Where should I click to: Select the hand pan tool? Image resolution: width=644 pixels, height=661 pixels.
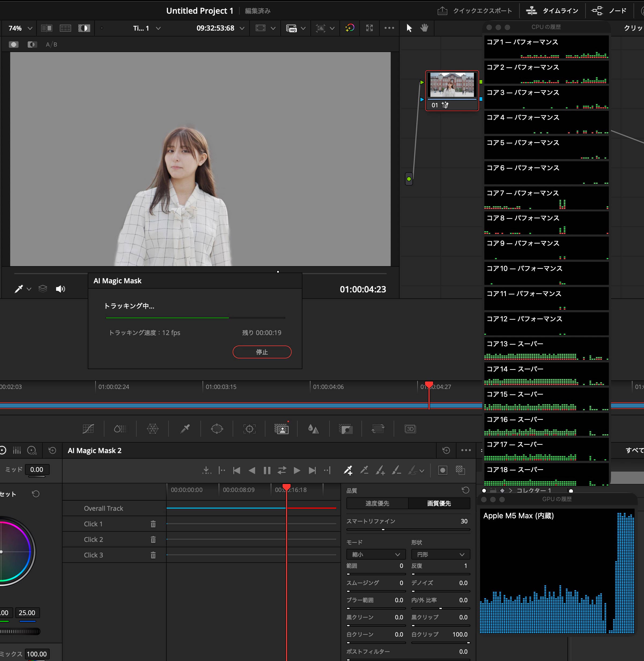click(424, 28)
